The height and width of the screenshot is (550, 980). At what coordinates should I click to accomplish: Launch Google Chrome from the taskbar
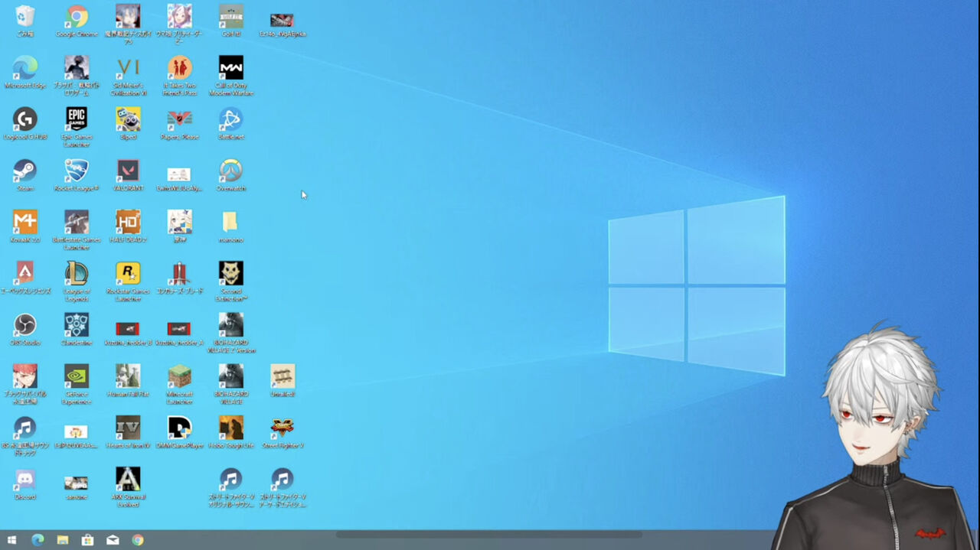click(x=138, y=540)
